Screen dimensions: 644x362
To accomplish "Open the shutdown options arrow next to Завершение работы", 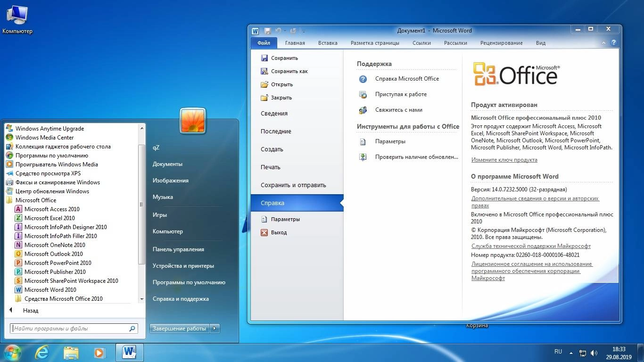I will click(x=215, y=329).
